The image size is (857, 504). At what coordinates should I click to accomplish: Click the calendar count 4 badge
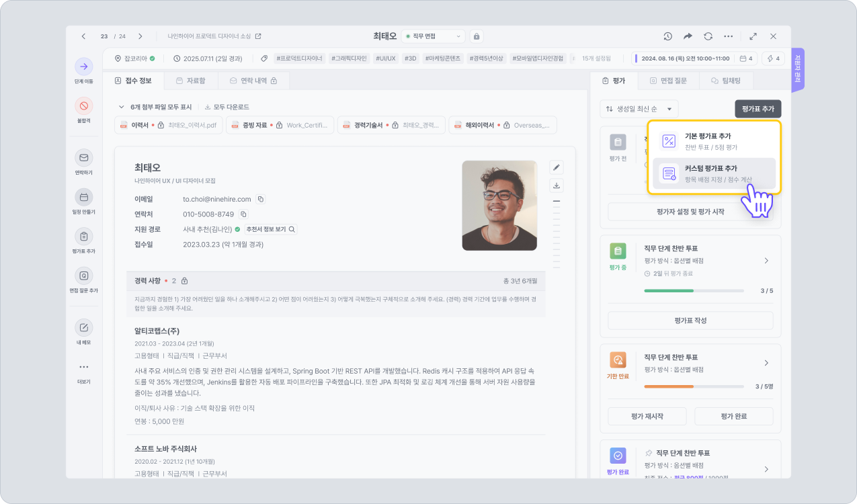746,58
